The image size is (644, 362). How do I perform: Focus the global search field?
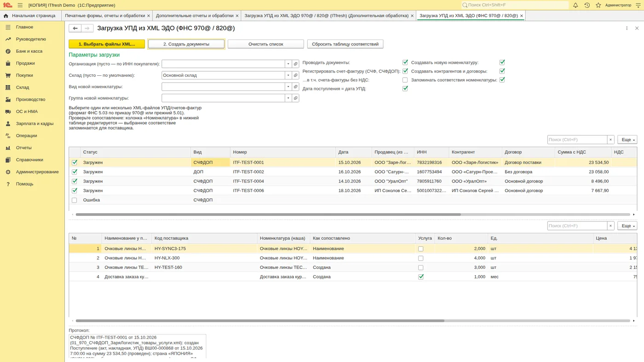(515, 5)
